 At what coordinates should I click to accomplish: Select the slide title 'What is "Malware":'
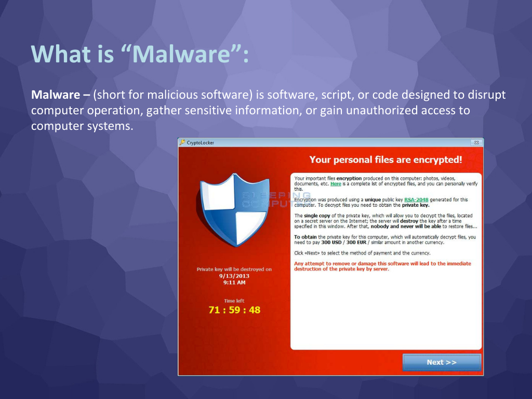pyautogui.click(x=140, y=54)
